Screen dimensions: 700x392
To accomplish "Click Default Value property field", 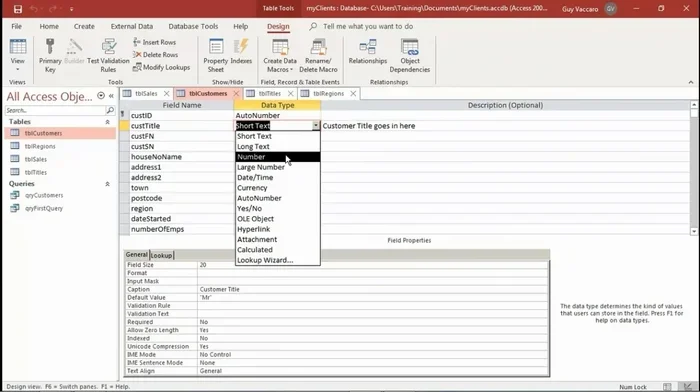I will point(373,297).
